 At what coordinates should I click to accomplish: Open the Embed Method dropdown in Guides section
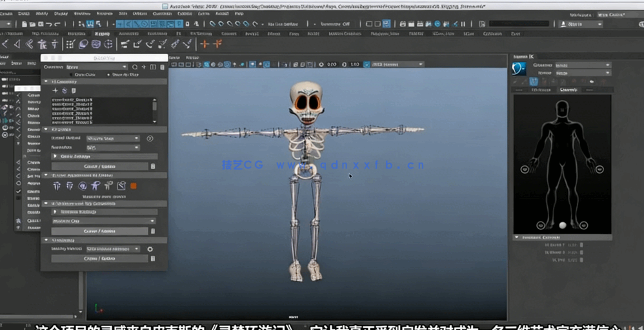(113, 138)
